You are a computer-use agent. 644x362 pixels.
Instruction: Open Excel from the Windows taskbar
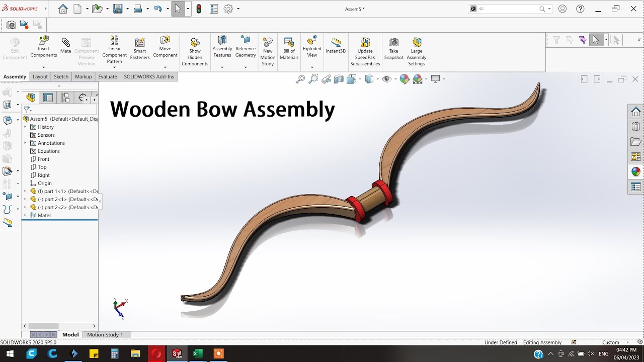pyautogui.click(x=198, y=353)
